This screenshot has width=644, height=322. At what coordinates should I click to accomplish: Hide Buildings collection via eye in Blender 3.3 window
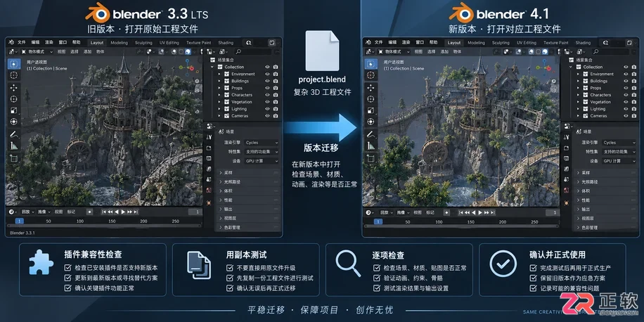coord(267,81)
